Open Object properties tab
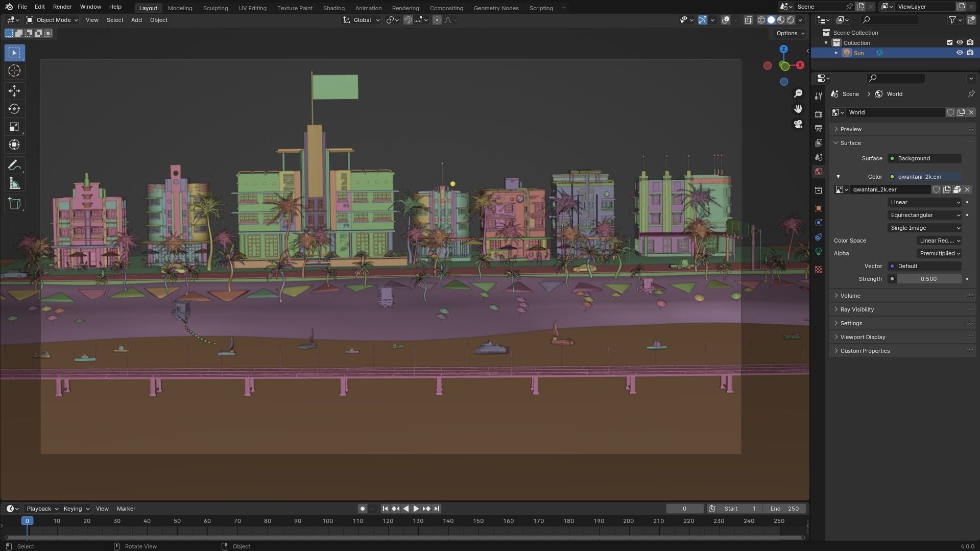 pos(819,208)
